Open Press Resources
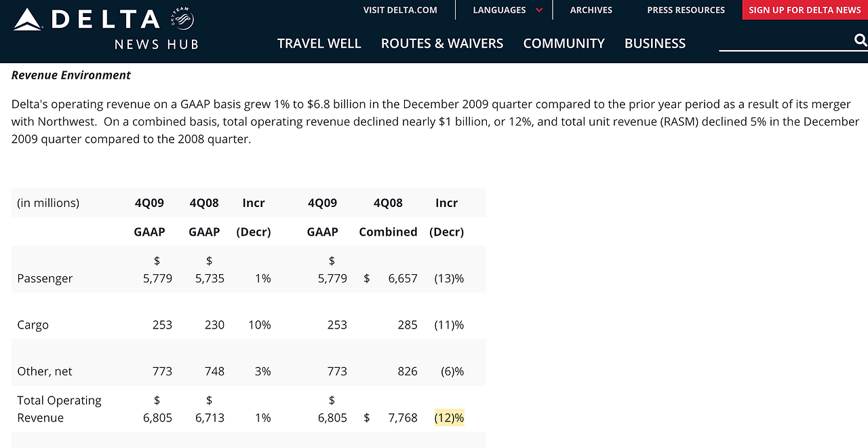This screenshot has height=448, width=868. pos(686,10)
